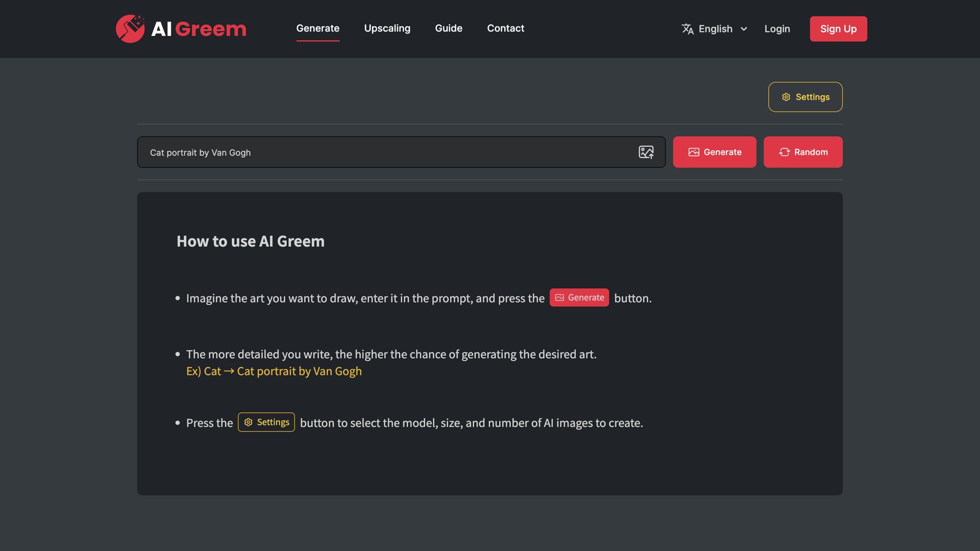Click the Random button
Viewport: 980px width, 551px height.
803,152
